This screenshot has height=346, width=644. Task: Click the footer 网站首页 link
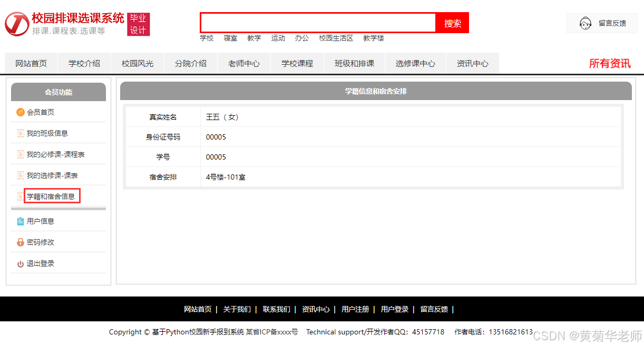coord(198,309)
